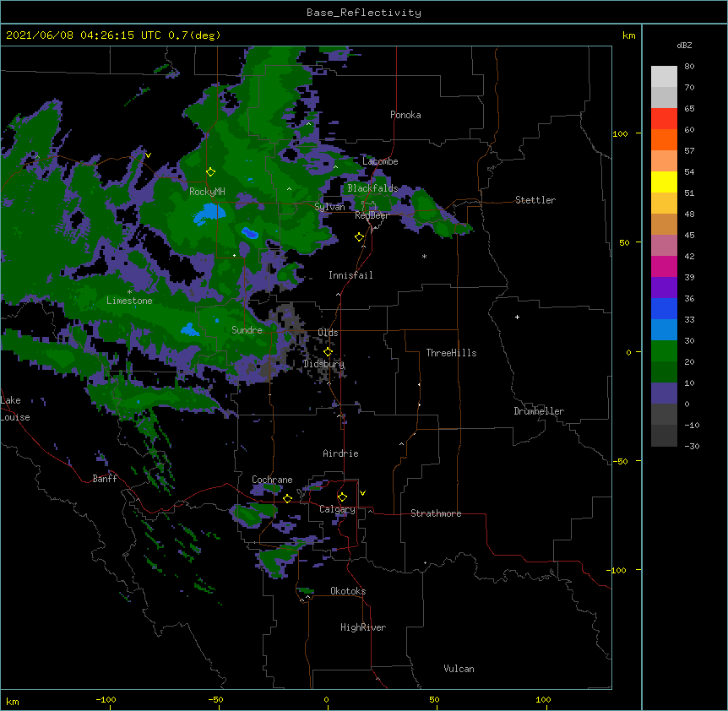Select the magenta swatch near 39 dBZ
Viewport: 728px width, 711px height.
(x=664, y=266)
